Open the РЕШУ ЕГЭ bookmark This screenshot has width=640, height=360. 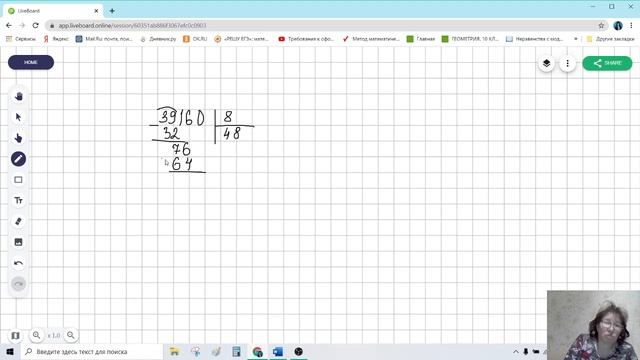[242, 39]
